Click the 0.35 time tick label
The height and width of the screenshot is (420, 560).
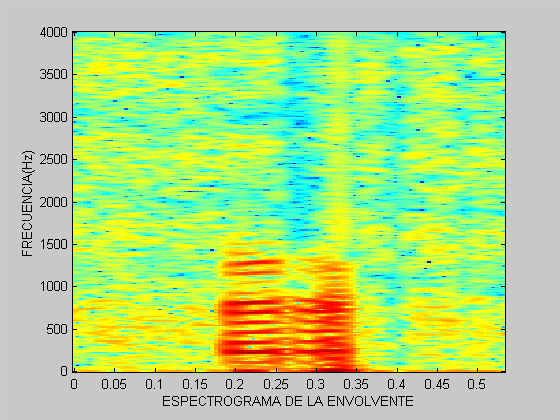[x=356, y=384]
